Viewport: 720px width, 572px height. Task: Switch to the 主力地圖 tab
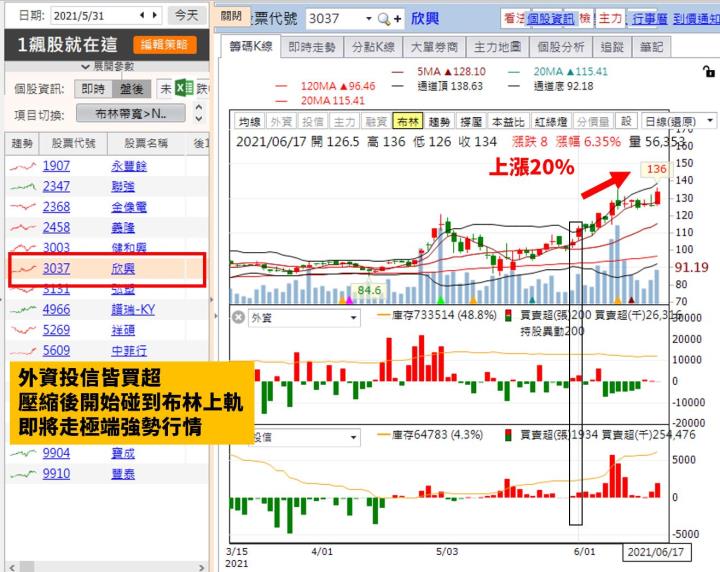click(x=497, y=47)
